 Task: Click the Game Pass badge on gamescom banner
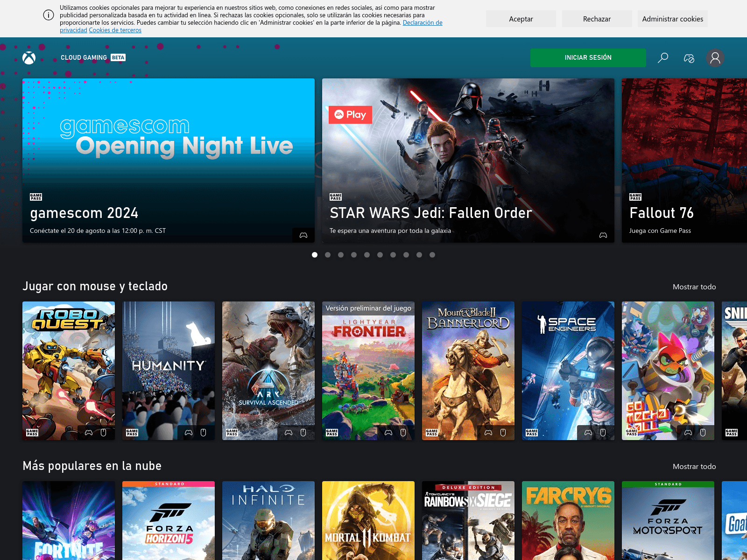(36, 197)
